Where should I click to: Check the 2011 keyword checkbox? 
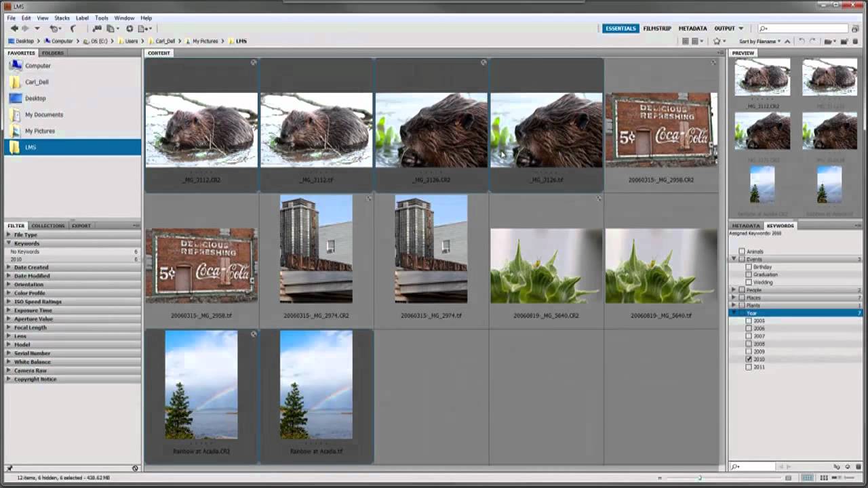749,367
